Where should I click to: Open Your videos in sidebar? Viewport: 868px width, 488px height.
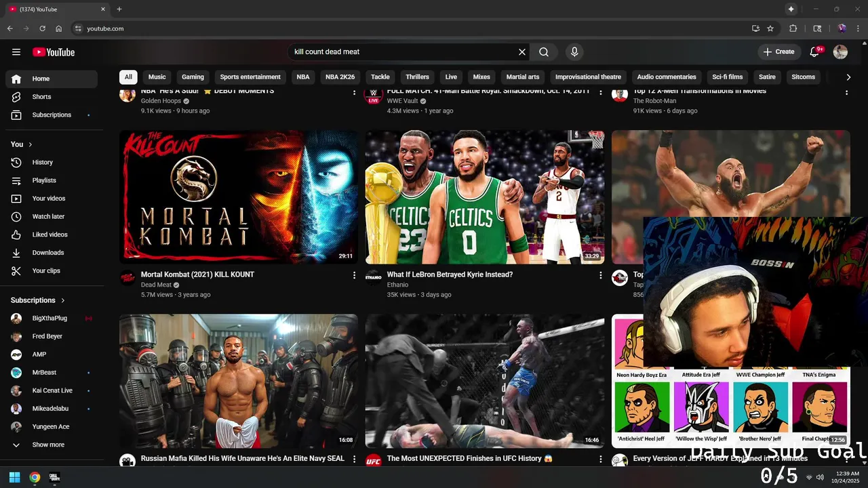(52, 199)
